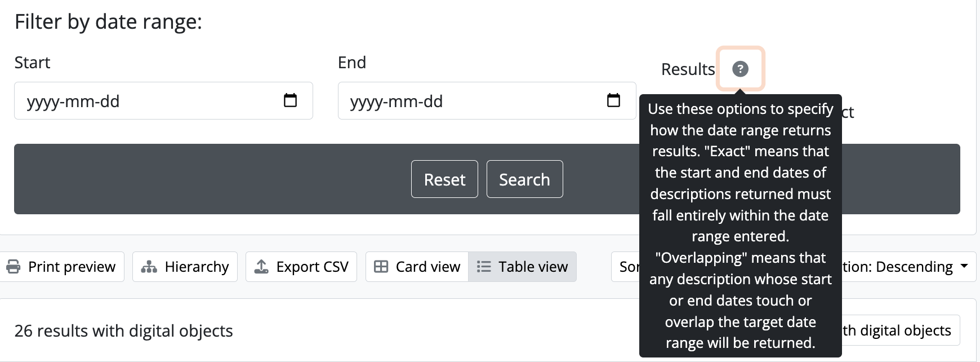Screen dimensions: 980x362
Task: Open the partially hidden Sort dropdown
Action: click(626, 267)
